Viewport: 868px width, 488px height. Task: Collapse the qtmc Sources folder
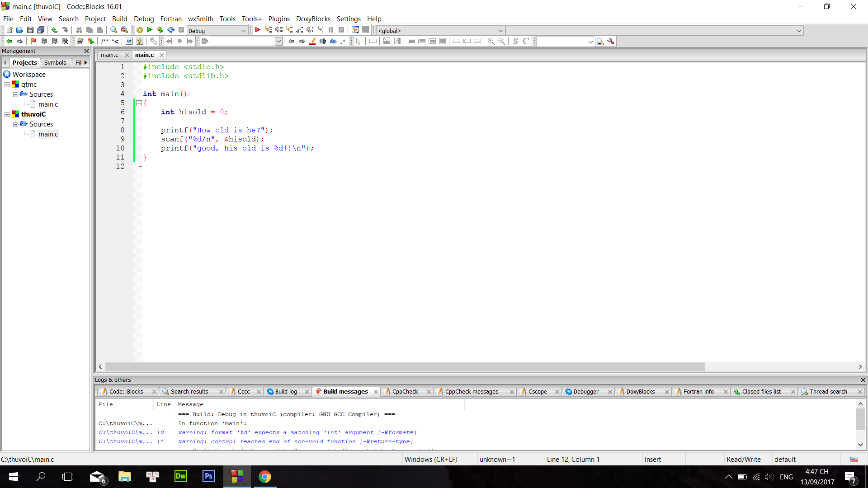pyautogui.click(x=15, y=94)
